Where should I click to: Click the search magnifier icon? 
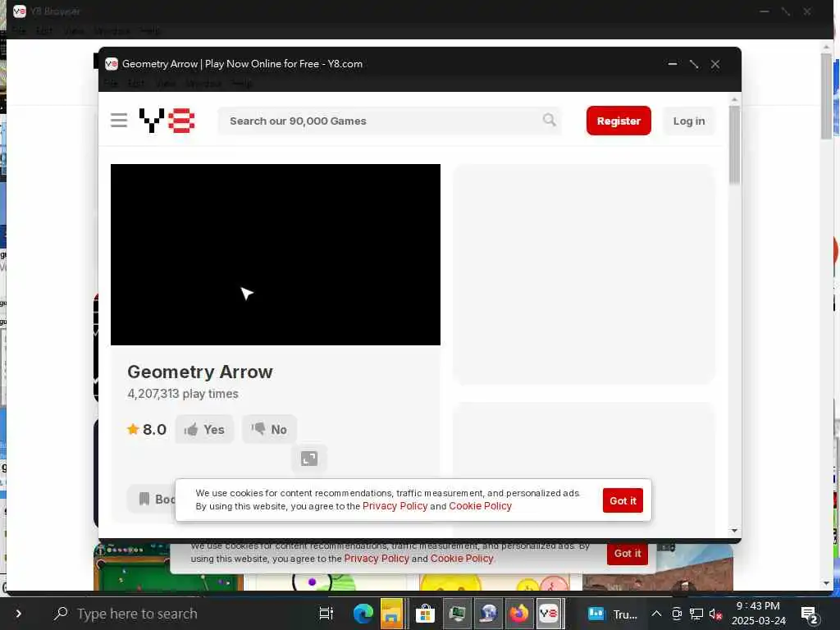click(x=549, y=120)
